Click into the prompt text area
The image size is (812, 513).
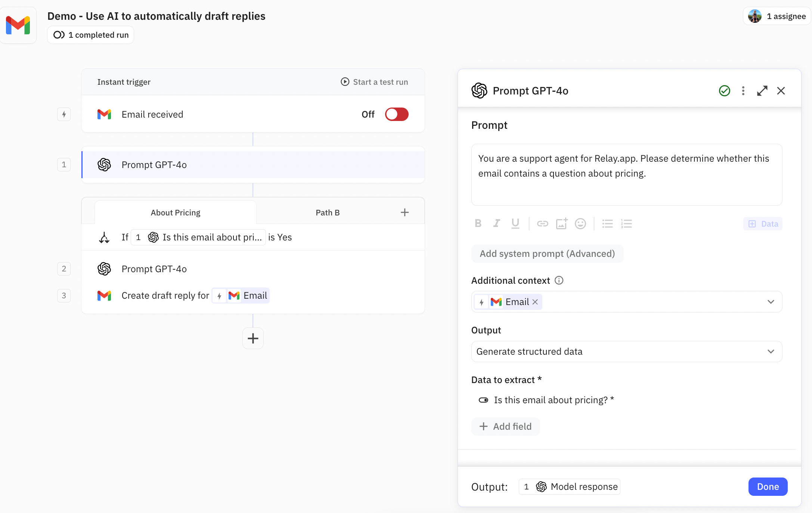(627, 175)
